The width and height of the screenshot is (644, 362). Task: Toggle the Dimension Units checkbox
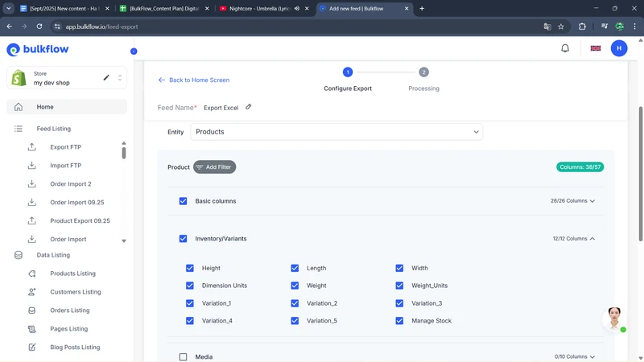(x=190, y=286)
